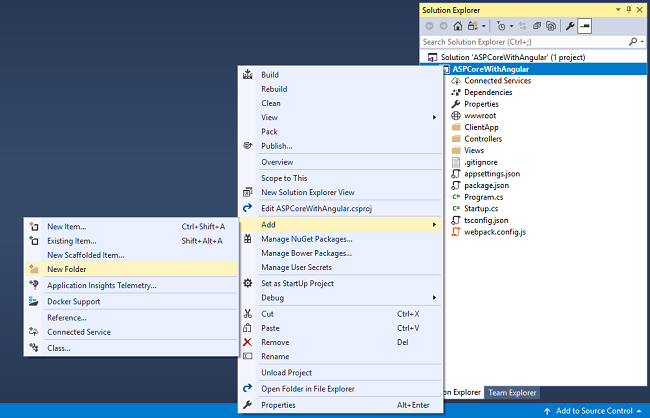
Task: Choose Scope to This
Action: pyautogui.click(x=340, y=178)
